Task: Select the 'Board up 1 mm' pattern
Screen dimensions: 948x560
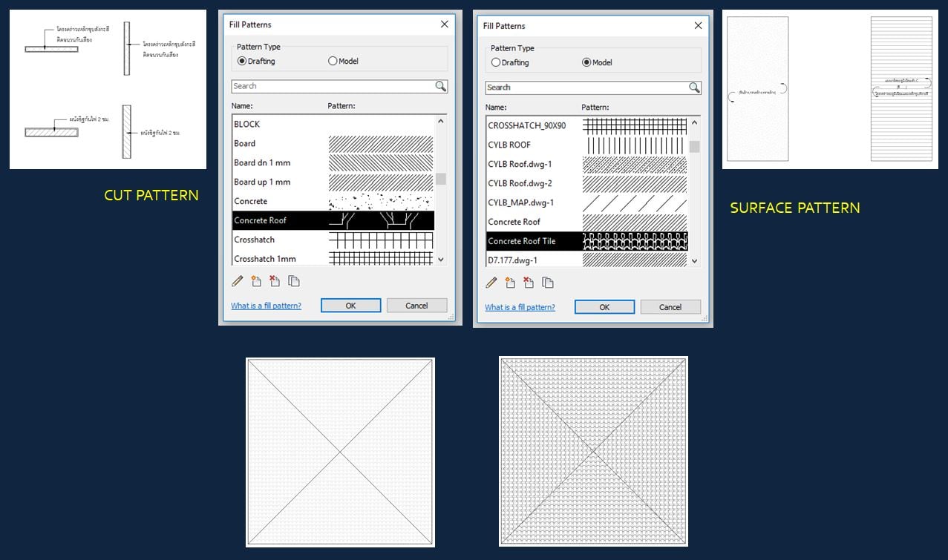Action: [333, 182]
